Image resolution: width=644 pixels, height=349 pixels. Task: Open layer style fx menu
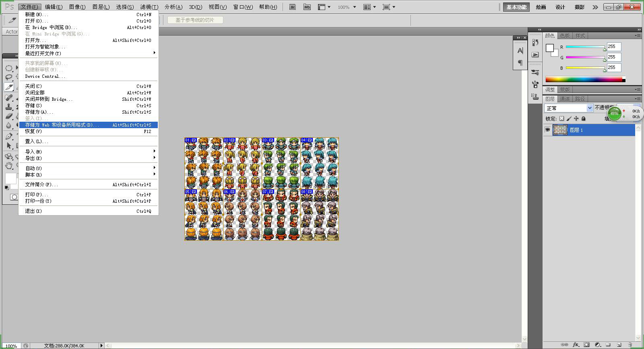(x=576, y=345)
